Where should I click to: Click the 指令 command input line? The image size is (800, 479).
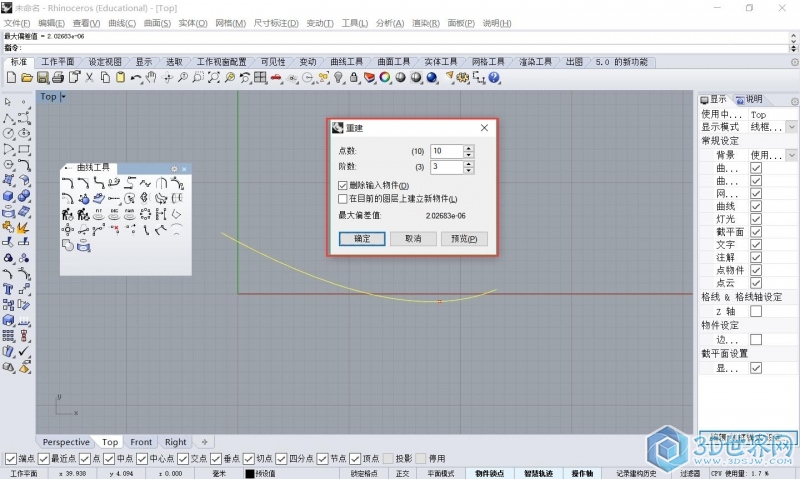point(395,47)
